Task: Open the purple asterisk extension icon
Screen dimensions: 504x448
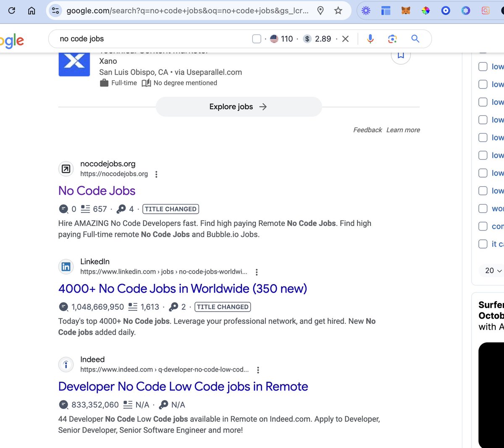Action: click(x=366, y=10)
